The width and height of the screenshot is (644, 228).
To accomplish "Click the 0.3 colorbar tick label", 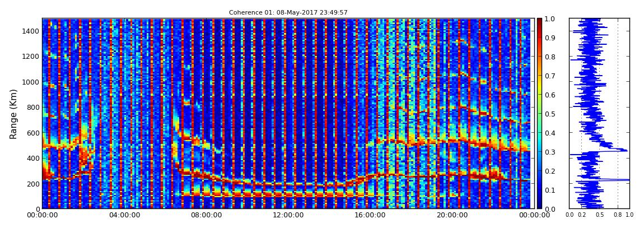I will pos(549,152).
